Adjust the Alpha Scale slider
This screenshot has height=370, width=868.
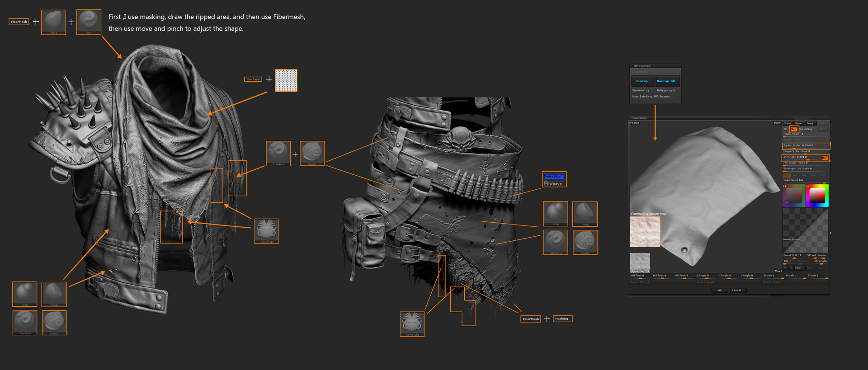[x=806, y=146]
